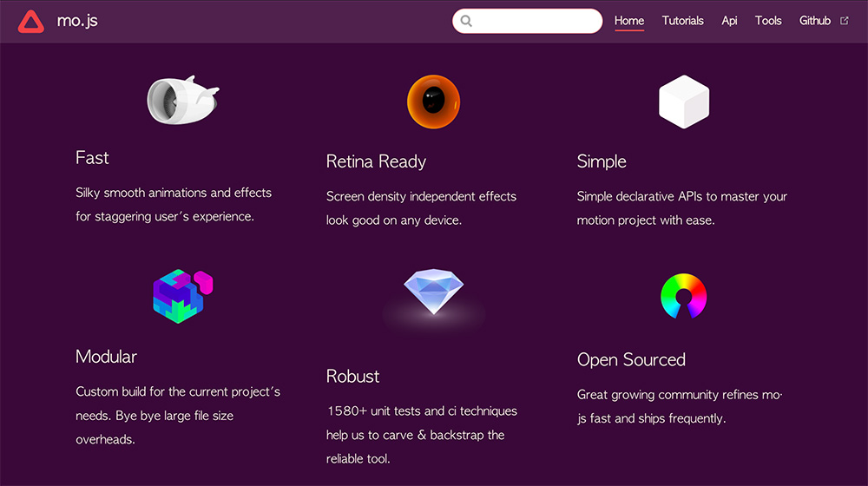Screen dimensions: 868x486
Task: Click the 'look good on any device.' text
Action: point(393,220)
